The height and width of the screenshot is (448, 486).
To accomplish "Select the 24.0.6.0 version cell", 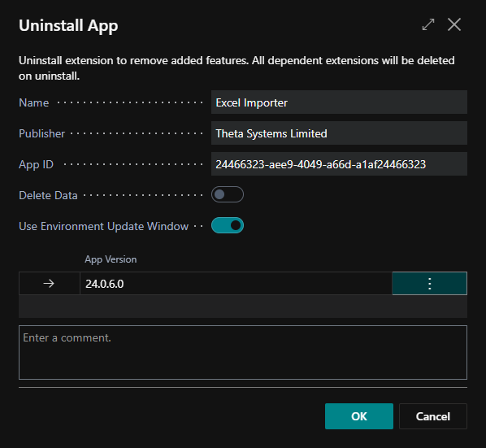I will click(x=236, y=284).
